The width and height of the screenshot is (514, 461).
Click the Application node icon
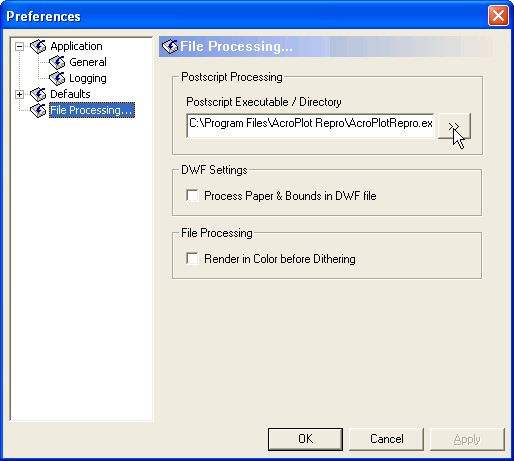38,46
